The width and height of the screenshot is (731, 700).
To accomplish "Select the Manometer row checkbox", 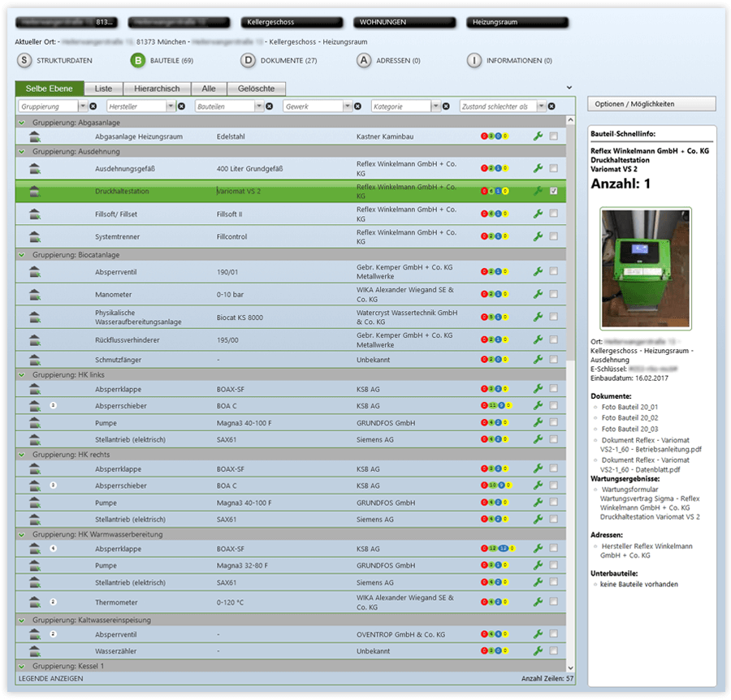I will tap(553, 294).
